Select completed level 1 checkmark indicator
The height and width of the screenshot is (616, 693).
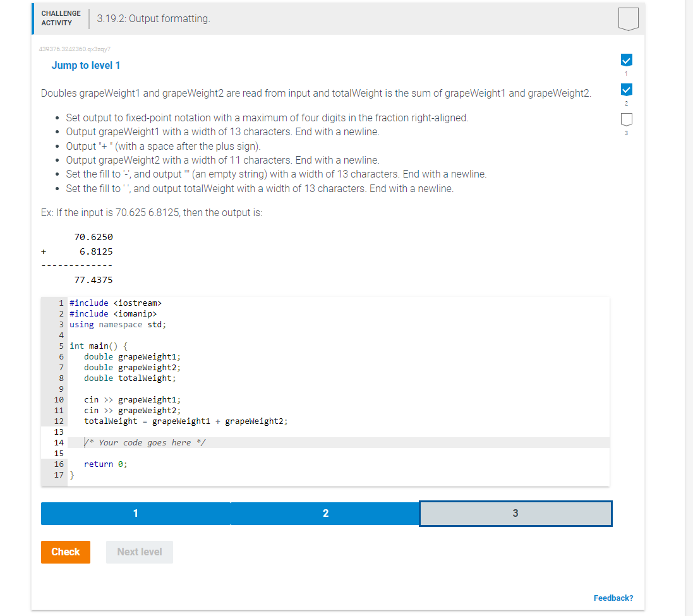click(626, 59)
